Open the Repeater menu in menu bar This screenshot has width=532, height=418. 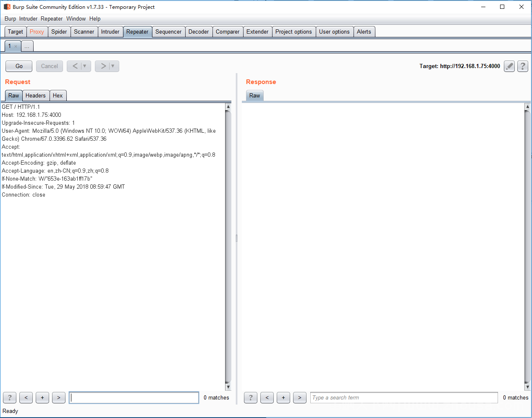click(52, 18)
